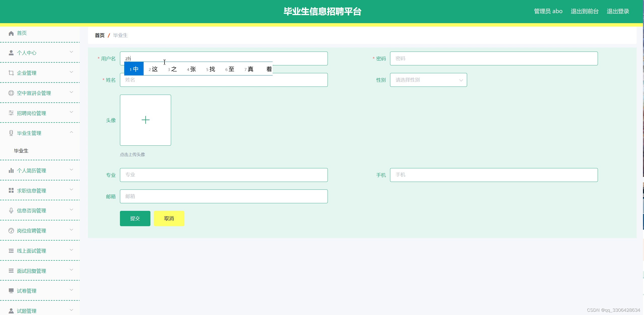Click the bar chart icon for 个人简历管理
The height and width of the screenshot is (315, 644).
[x=11, y=171]
